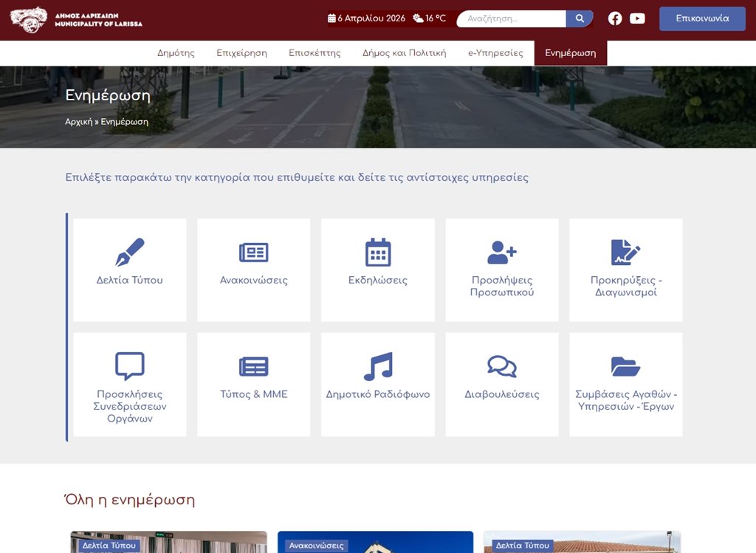The height and width of the screenshot is (553, 756).
Task: Click the pen icon for Δελτία Τύπου
Action: point(130,253)
